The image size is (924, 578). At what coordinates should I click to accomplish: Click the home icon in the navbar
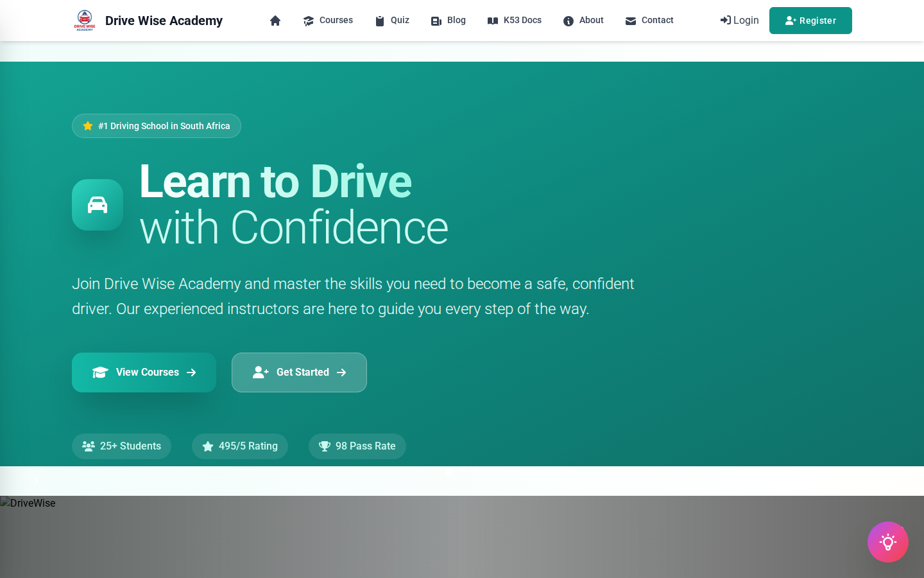(x=275, y=21)
